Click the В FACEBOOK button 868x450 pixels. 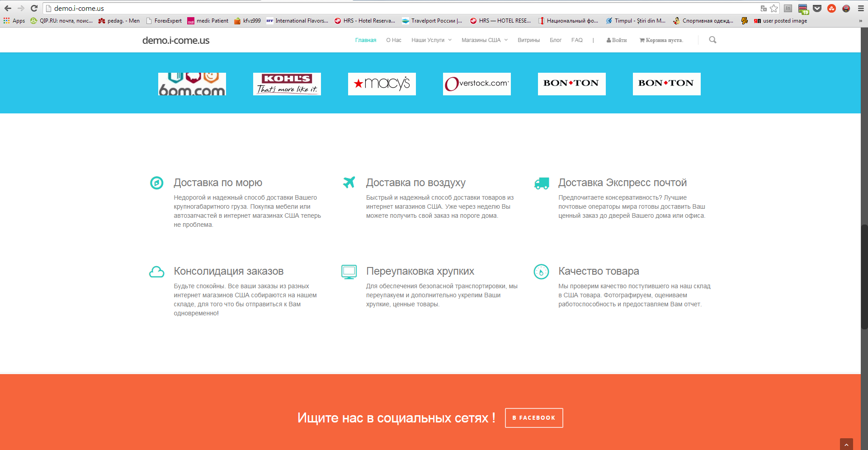coord(534,418)
